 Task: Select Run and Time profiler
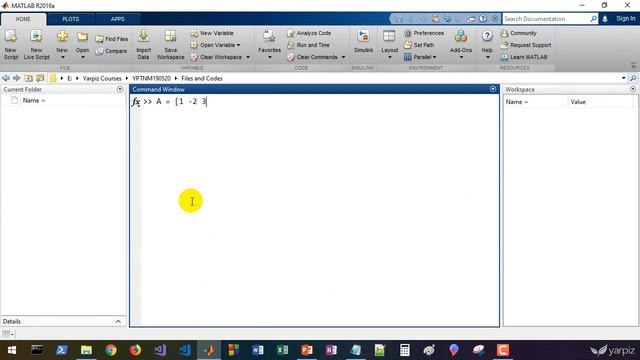pos(308,45)
